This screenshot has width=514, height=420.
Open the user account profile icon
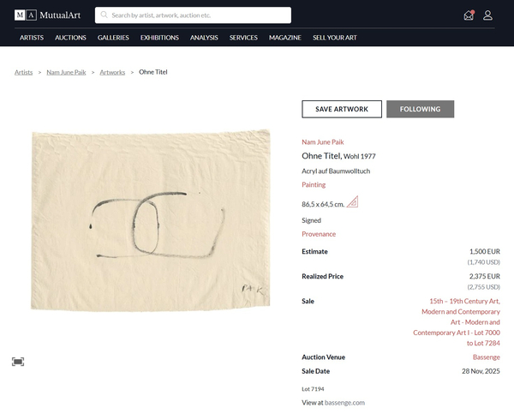(x=487, y=15)
